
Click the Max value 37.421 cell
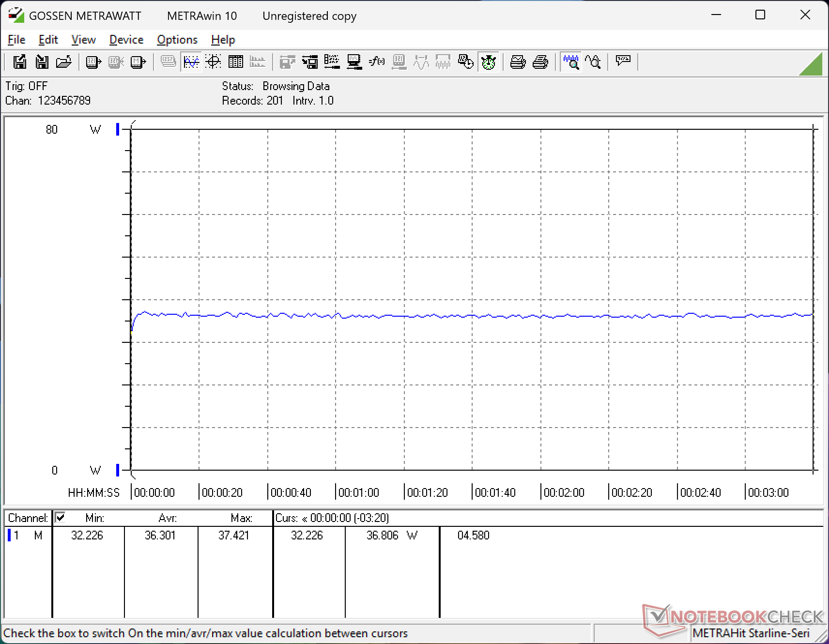click(x=233, y=536)
